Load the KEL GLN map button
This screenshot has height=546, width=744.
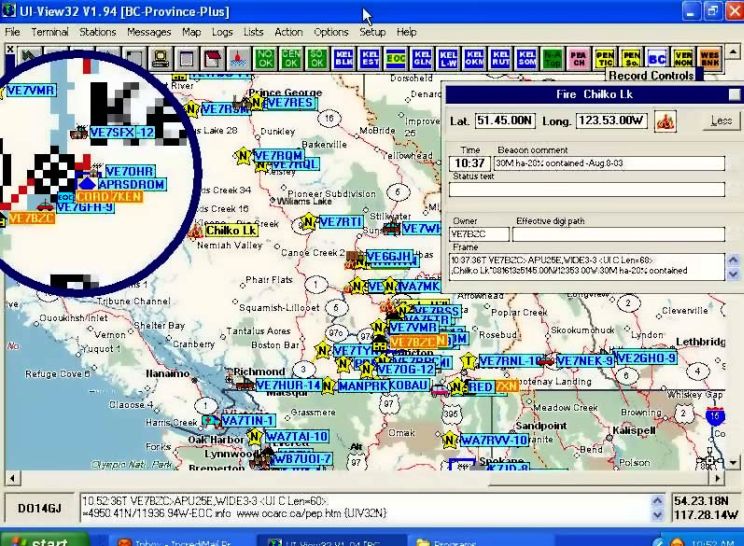coord(422,59)
